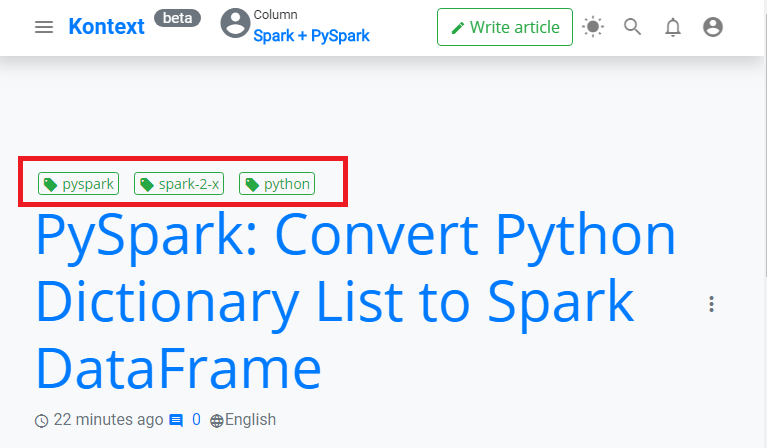The height and width of the screenshot is (448, 767).
Task: Open site search with magnifier icon
Action: tap(632, 26)
